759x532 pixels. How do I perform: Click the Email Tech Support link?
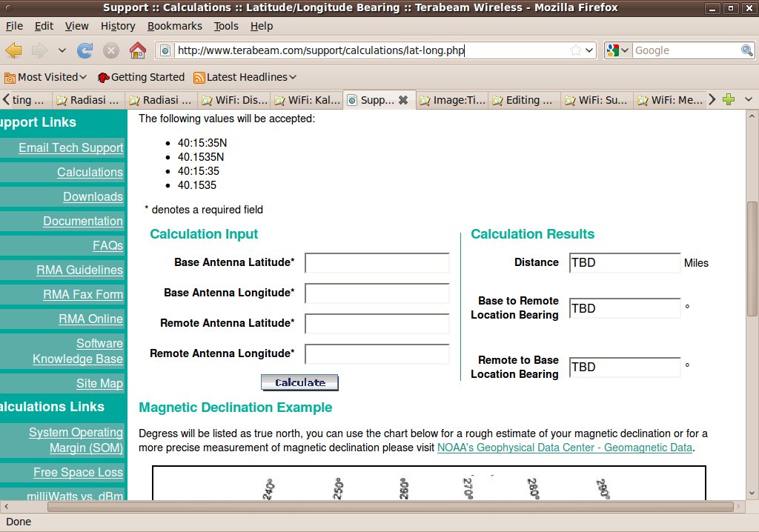point(70,147)
